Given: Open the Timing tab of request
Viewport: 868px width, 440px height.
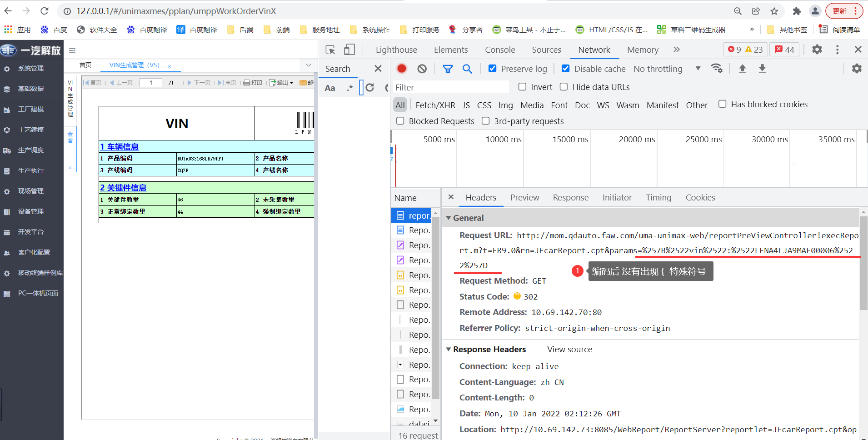Looking at the screenshot, I should (x=658, y=197).
